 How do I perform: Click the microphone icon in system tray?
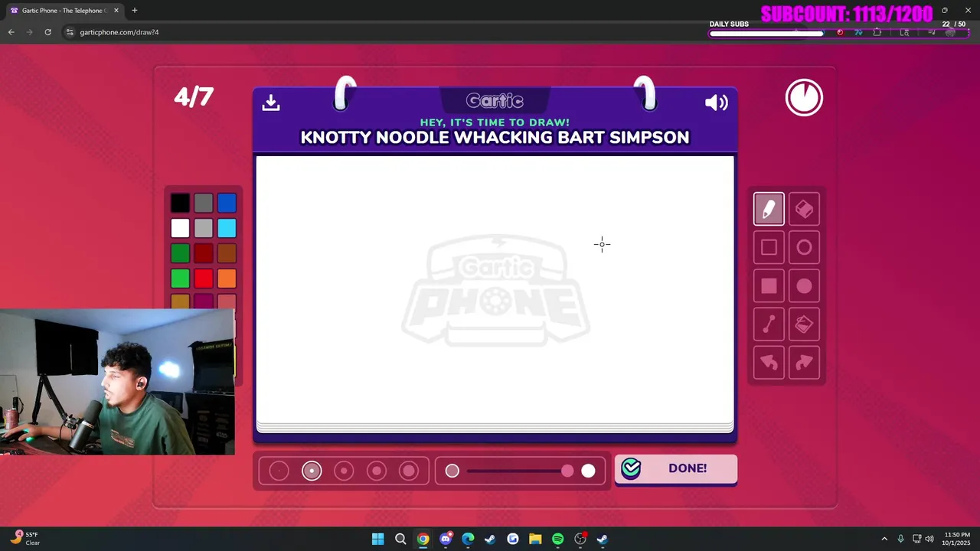901,539
